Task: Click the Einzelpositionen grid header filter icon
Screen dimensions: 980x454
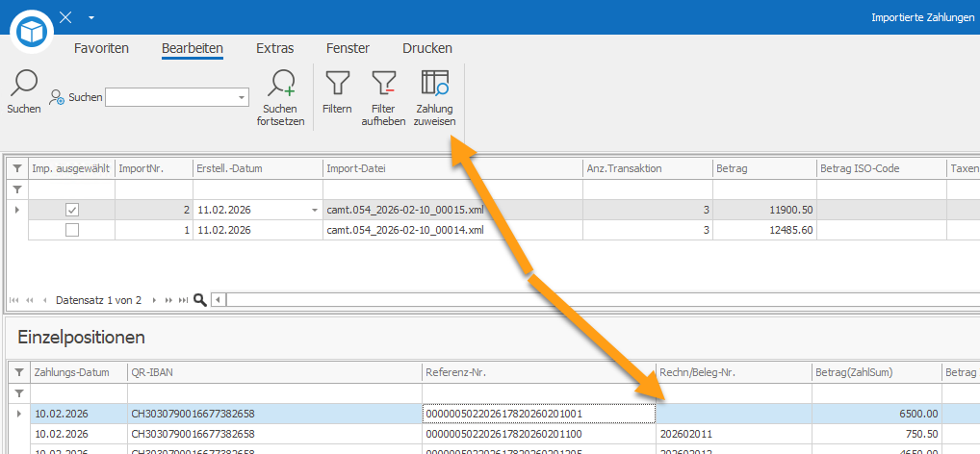Action: pos(19,373)
